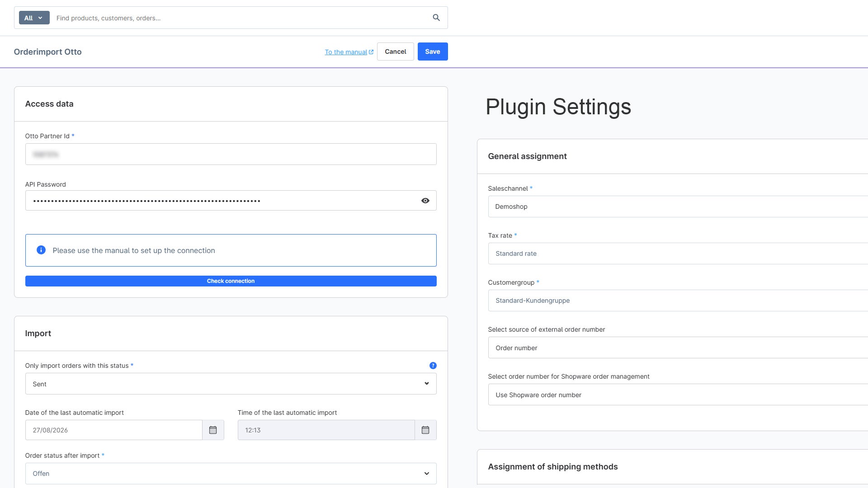Viewport: 868px width, 488px height.
Task: Open the 'To the manual' link
Action: 349,52
